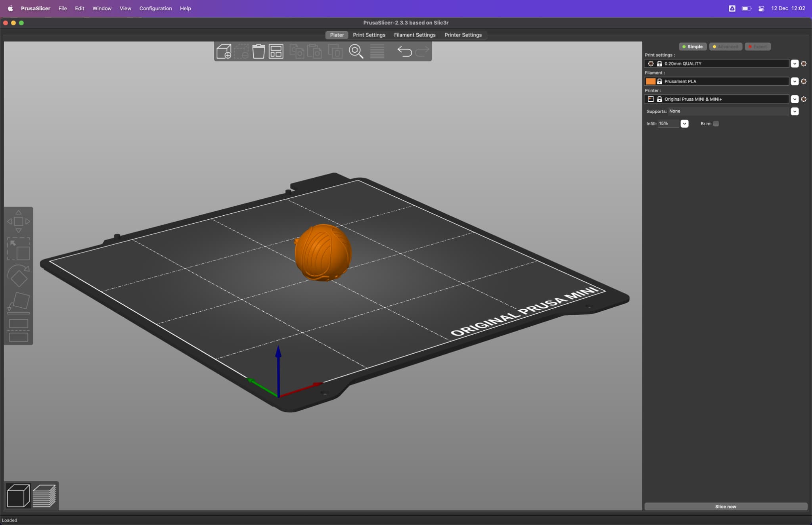Click the Redo arrow
The width and height of the screenshot is (812, 525).
point(422,51)
